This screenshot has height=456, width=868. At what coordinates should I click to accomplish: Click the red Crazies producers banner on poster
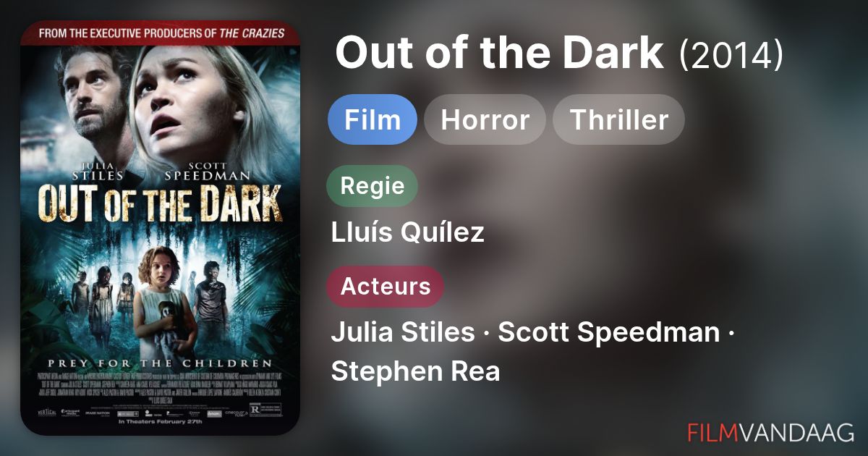click(x=160, y=33)
